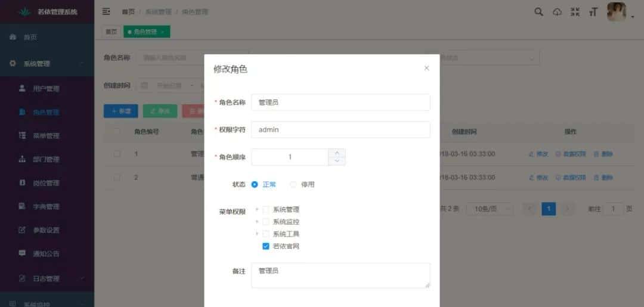
Task: Close the 修改角色 dialog with the X
Action: pyautogui.click(x=427, y=68)
